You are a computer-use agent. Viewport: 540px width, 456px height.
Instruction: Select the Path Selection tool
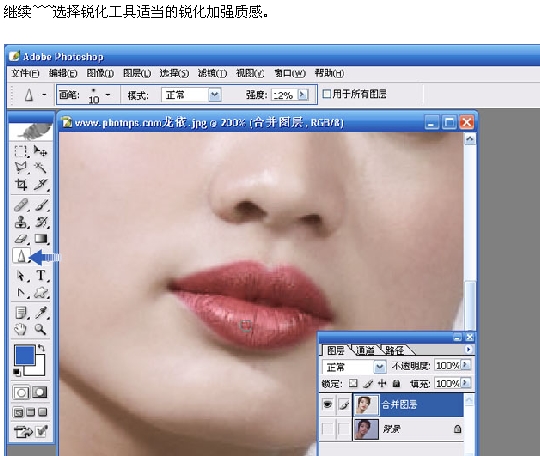click(21, 276)
